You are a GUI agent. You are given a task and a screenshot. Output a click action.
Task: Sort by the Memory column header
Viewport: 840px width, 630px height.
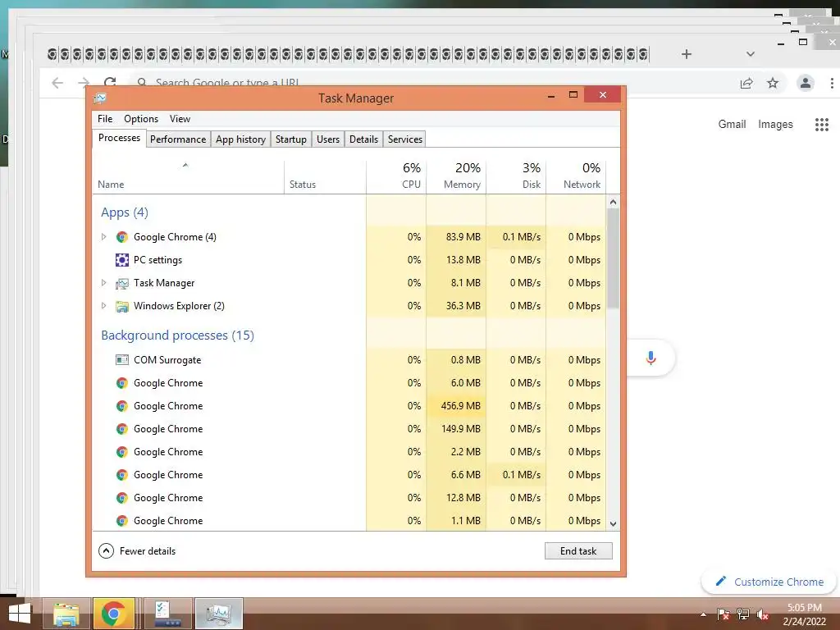click(x=456, y=177)
